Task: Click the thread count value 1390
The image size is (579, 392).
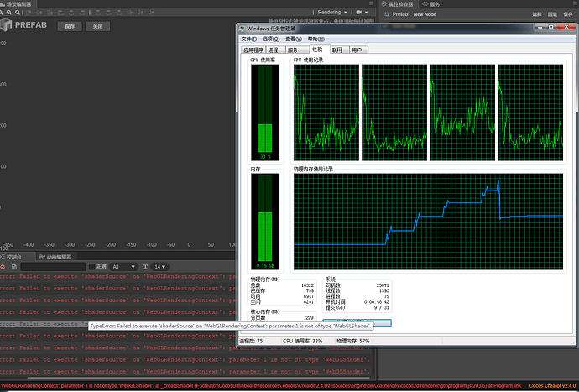Action: [x=384, y=290]
